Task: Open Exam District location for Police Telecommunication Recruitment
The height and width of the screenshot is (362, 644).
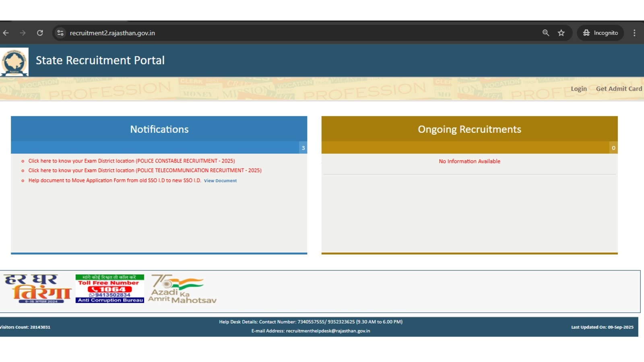Action: pos(144,170)
